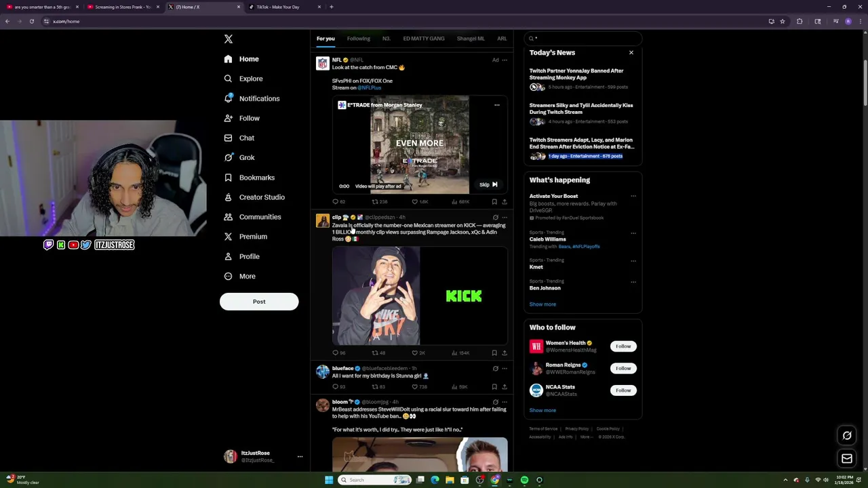This screenshot has width=868, height=488.
Task: Open Grok explain on clip's post
Action: pyautogui.click(x=495, y=218)
